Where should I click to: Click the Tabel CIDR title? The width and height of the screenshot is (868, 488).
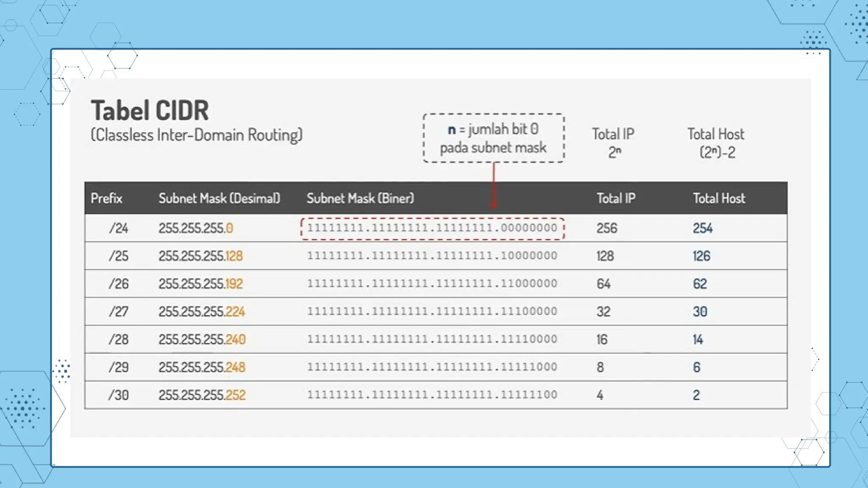click(150, 111)
